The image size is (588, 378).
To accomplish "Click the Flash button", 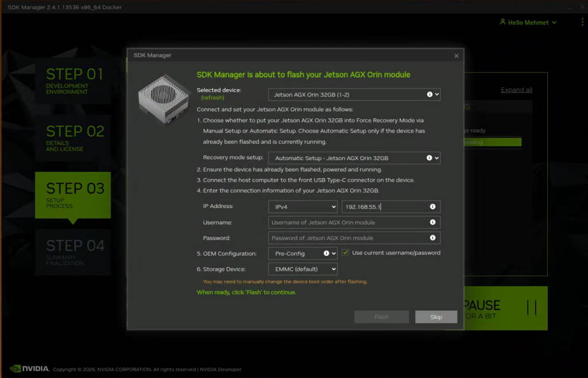I will point(381,317).
